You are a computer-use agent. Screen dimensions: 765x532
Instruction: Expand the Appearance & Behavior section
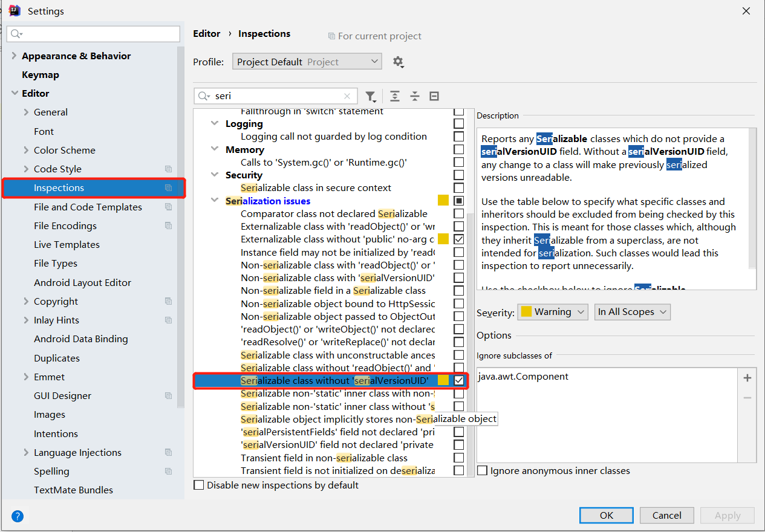(15, 56)
